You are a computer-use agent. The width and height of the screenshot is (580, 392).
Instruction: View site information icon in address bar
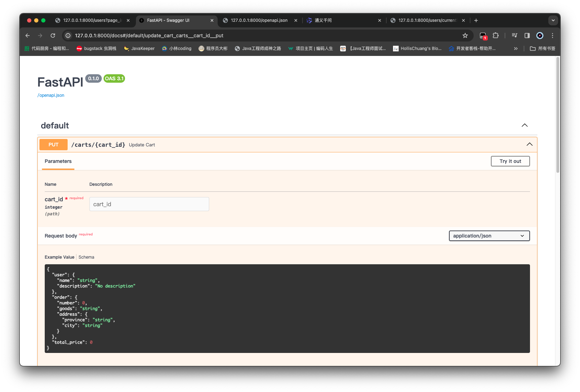[x=68, y=36]
